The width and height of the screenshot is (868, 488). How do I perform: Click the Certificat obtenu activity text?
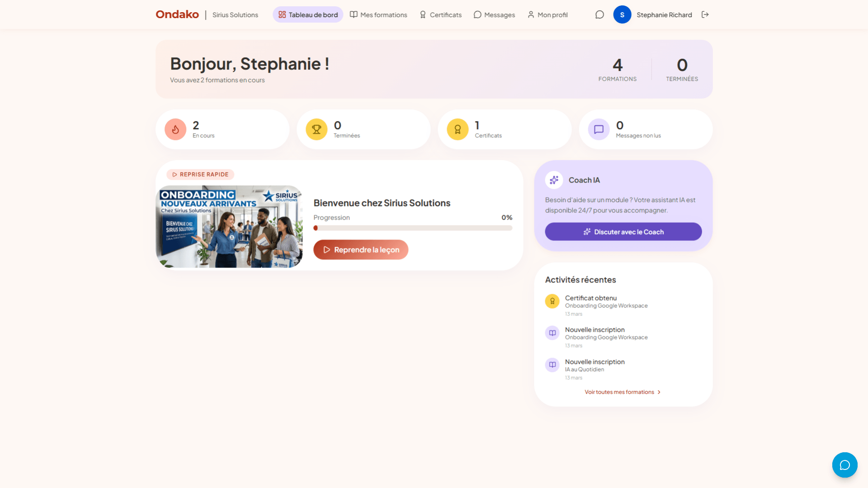(590, 298)
